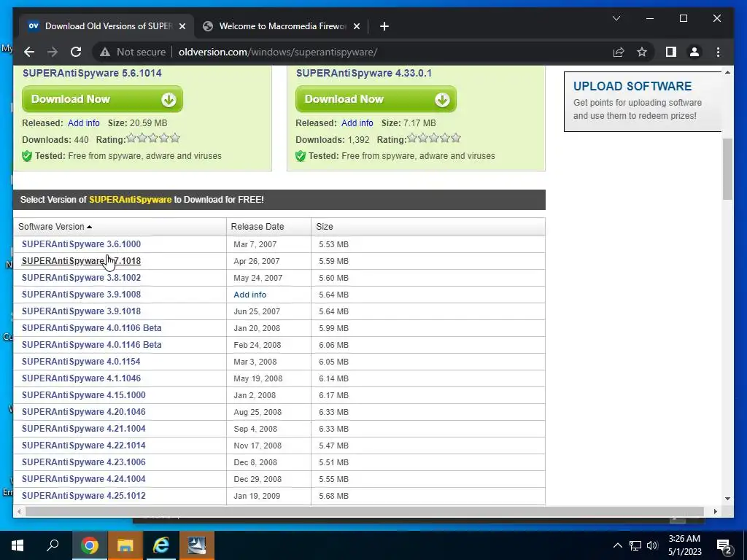The height and width of the screenshot is (560, 747).
Task: Open SUPERAntiSpyware 4.22.1014 version
Action: coord(83,446)
